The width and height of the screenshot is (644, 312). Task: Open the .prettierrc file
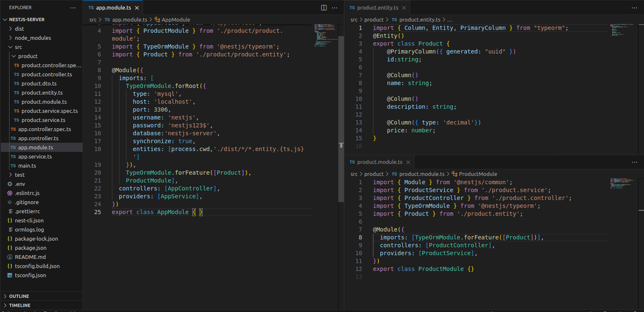(x=41, y=211)
